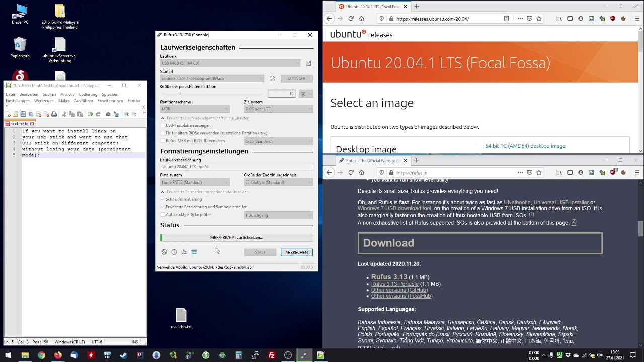Go home in Ubuntu Firefox window
This screenshot has height=362, width=644.
361,19
